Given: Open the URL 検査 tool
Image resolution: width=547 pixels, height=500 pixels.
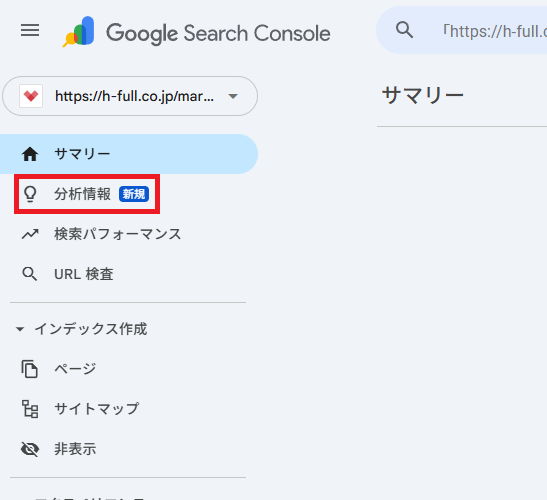Looking at the screenshot, I should [x=84, y=274].
